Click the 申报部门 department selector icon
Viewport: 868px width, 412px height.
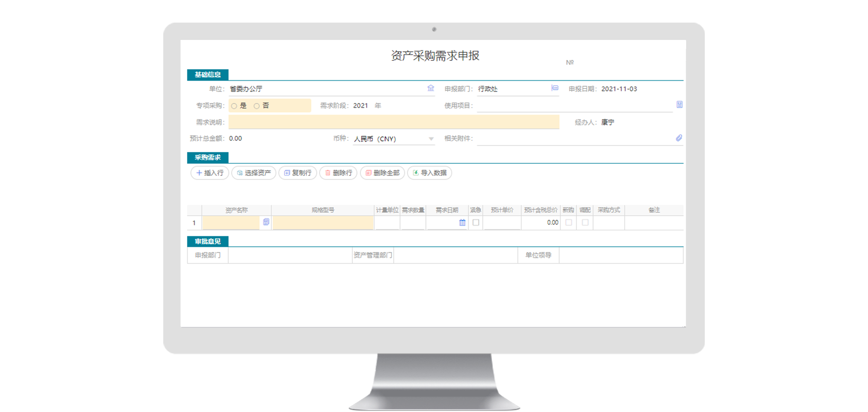(555, 88)
